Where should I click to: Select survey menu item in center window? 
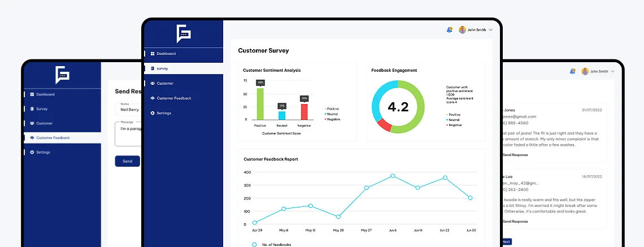click(x=183, y=68)
